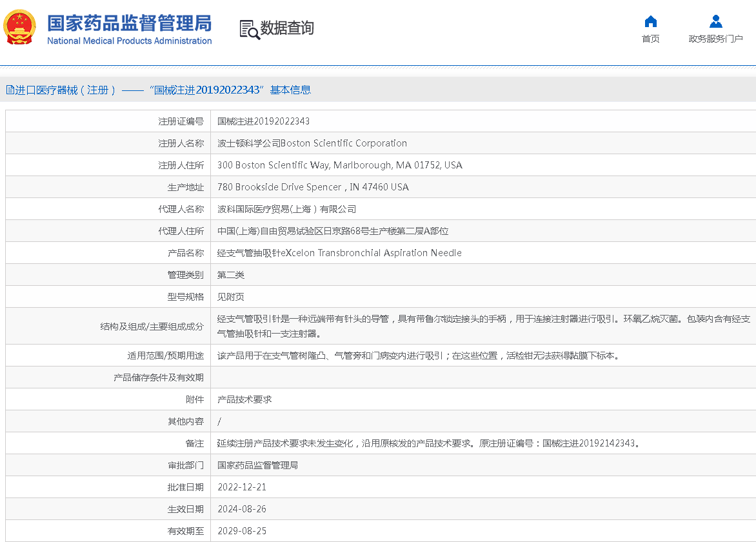Image resolution: width=756 pixels, height=542 pixels.
Task: Click the 批准日期 row label
Action: [186, 487]
